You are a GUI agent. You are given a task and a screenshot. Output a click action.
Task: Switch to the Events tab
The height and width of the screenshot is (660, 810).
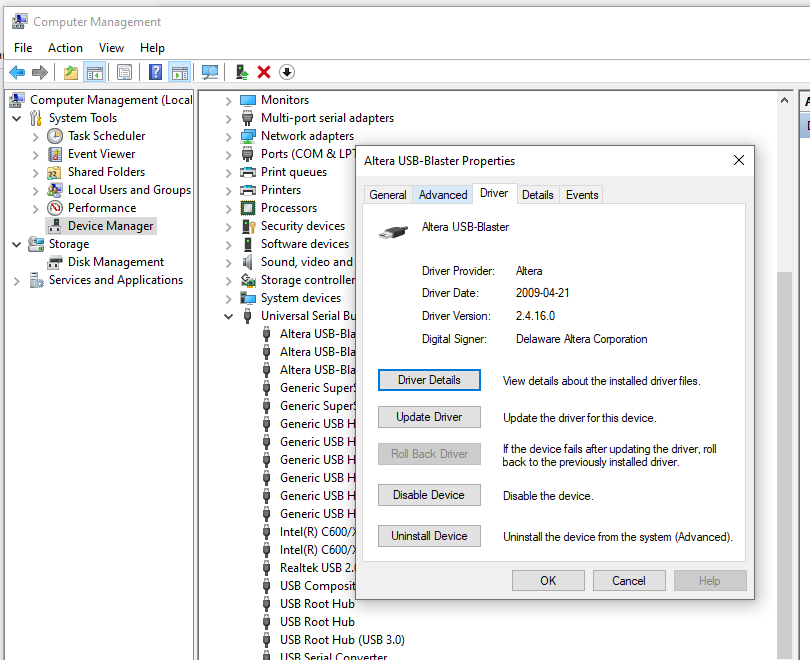click(x=582, y=195)
